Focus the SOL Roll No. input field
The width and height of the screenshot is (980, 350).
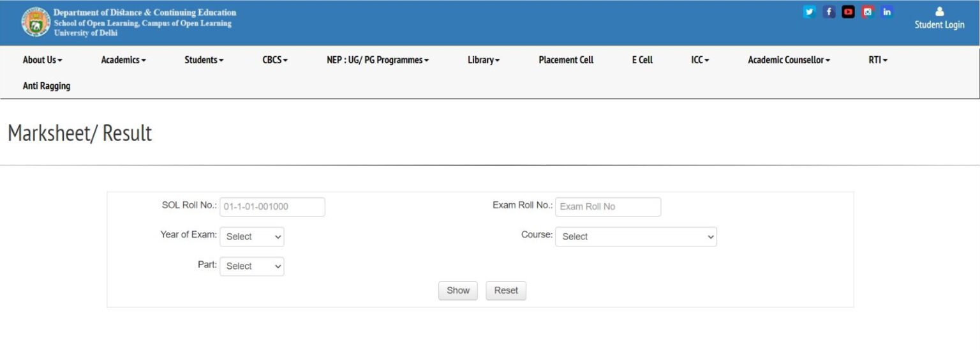point(272,207)
